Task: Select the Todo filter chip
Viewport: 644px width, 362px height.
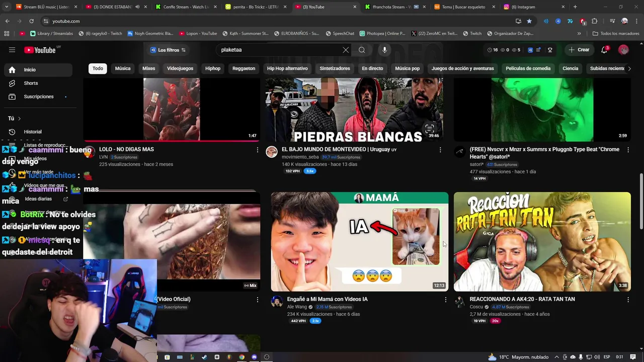Action: (x=98, y=68)
